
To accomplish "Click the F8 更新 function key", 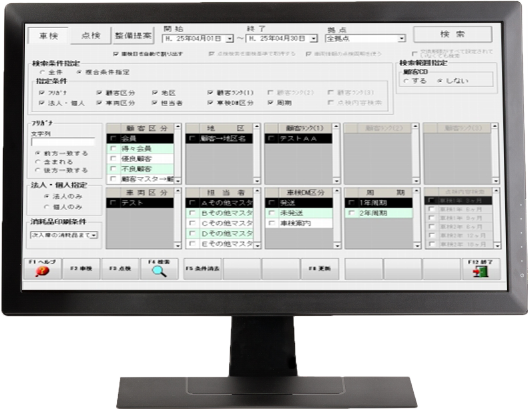I will click(x=319, y=269).
